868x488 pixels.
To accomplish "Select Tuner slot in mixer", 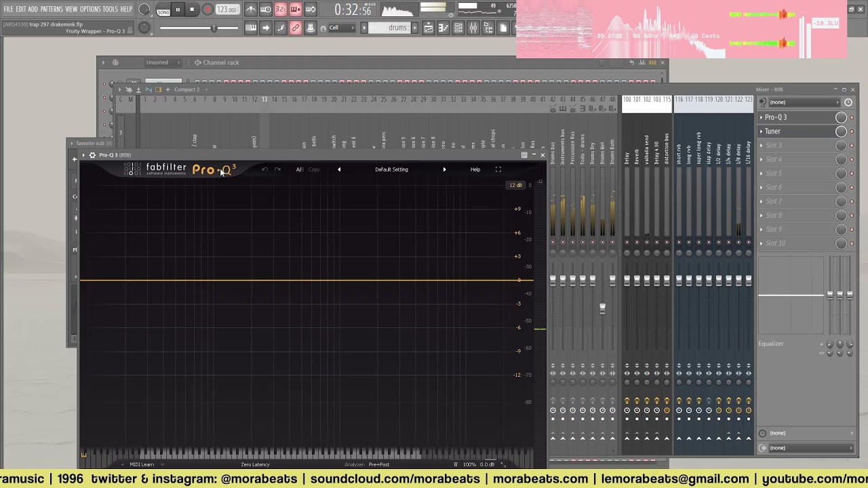I will 795,131.
